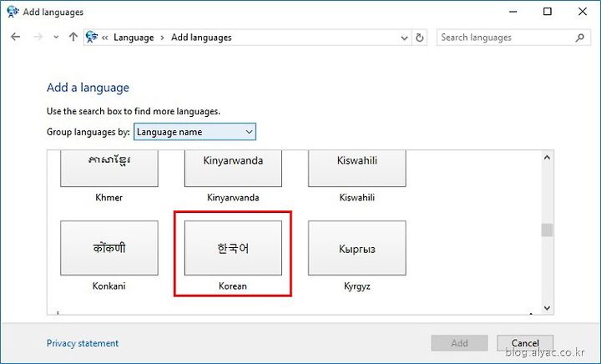Screen dimensions: 601x364
Task: Select the Kyrgyz language tile
Action: point(357,248)
